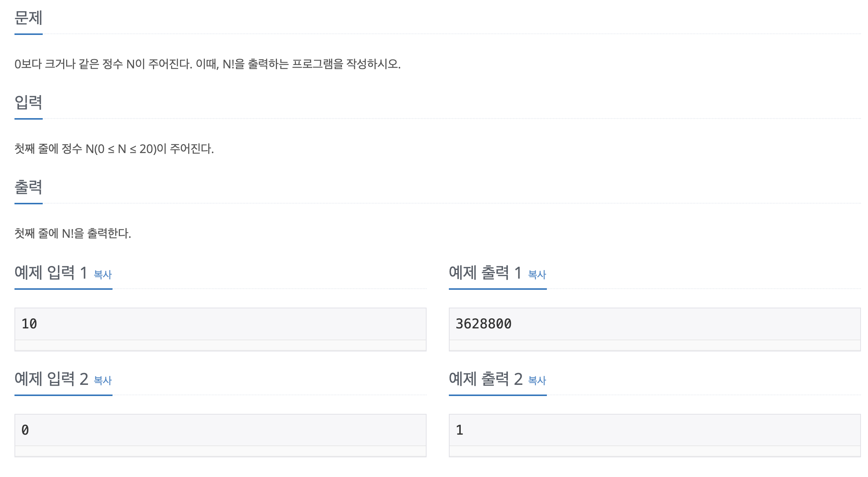The height and width of the screenshot is (477, 868).
Task: Click the empty strip under the sample input 1 box
Action: pos(221,345)
